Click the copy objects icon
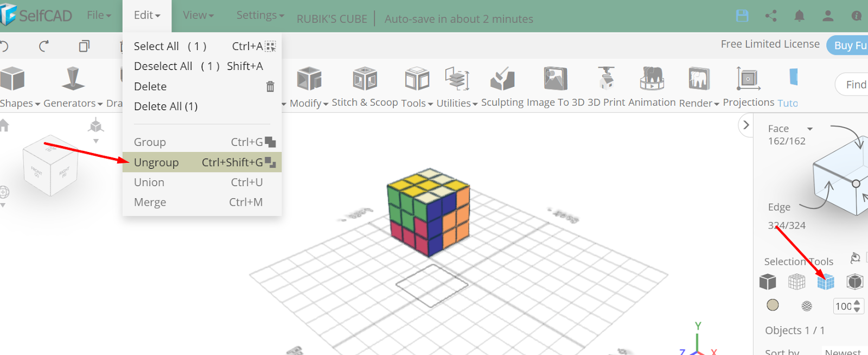 coord(84,46)
